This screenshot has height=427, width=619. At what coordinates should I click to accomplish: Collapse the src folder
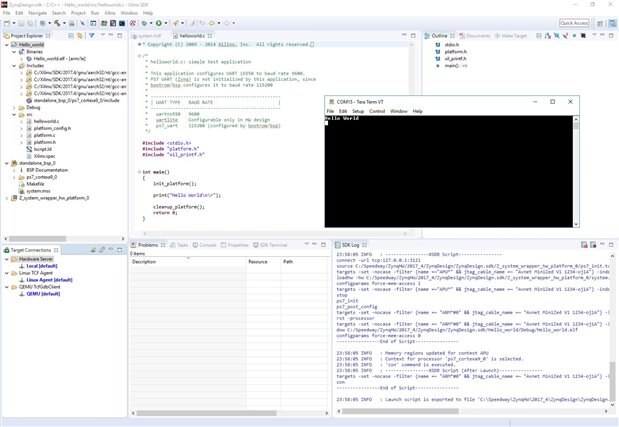point(14,114)
